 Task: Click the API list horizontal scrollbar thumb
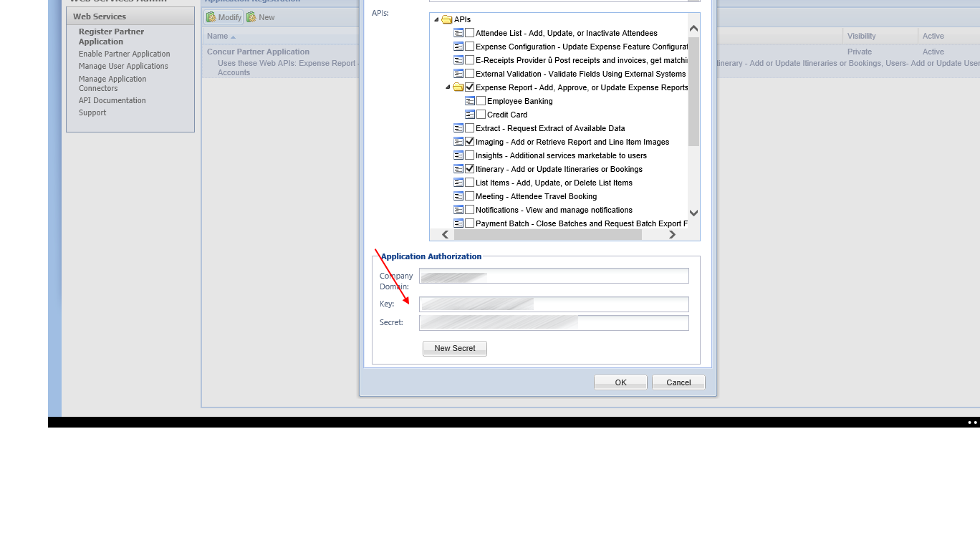point(548,235)
